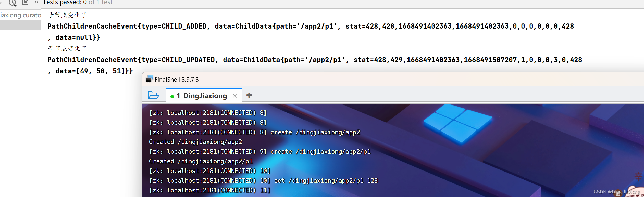Click the FinalShell 3.9.7.3 window title

coord(177,80)
